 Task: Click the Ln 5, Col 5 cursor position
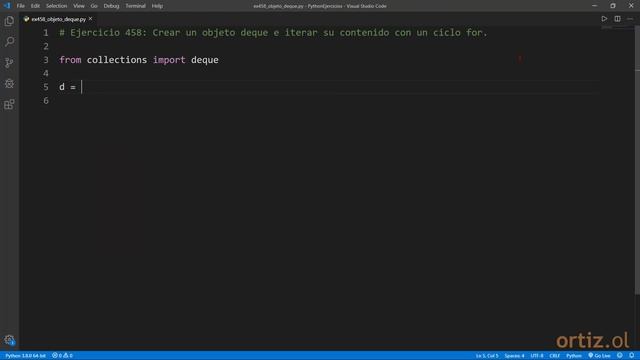pos(487,356)
